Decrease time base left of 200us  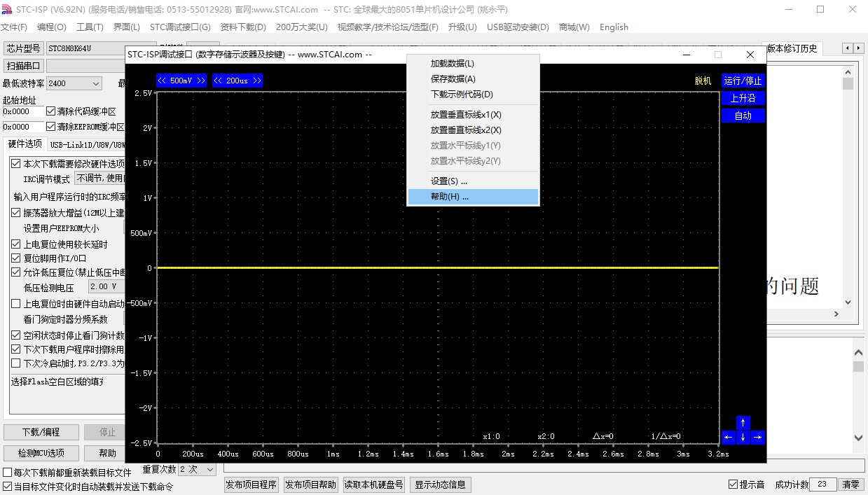[x=218, y=81]
